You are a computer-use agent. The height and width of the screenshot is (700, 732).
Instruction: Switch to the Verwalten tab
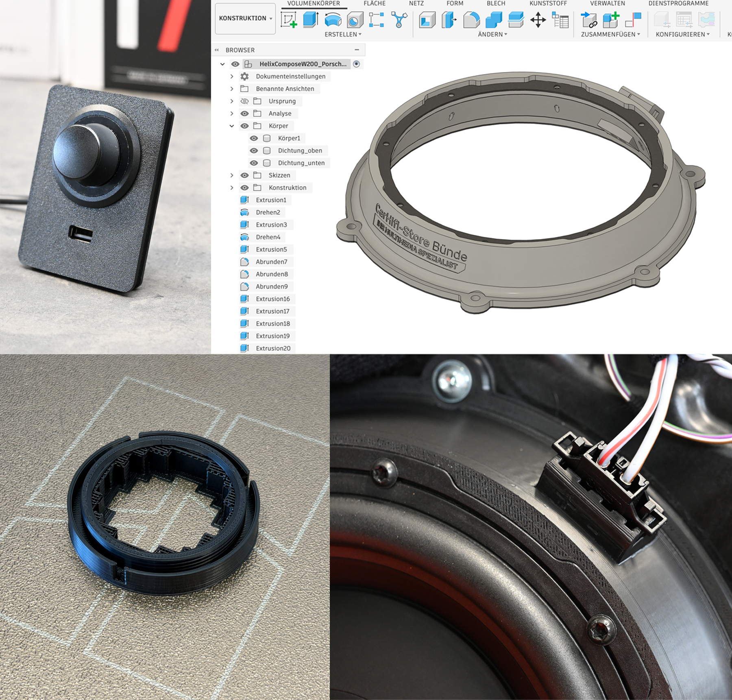click(x=608, y=4)
